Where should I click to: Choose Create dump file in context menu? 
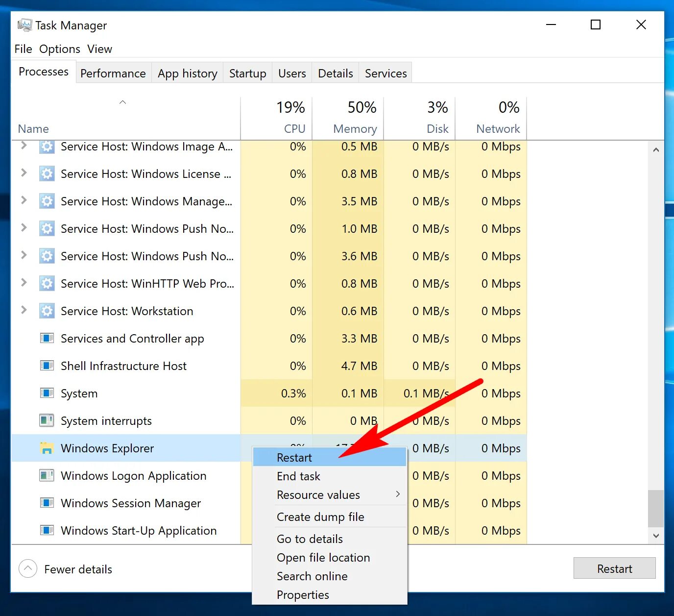pyautogui.click(x=330, y=517)
